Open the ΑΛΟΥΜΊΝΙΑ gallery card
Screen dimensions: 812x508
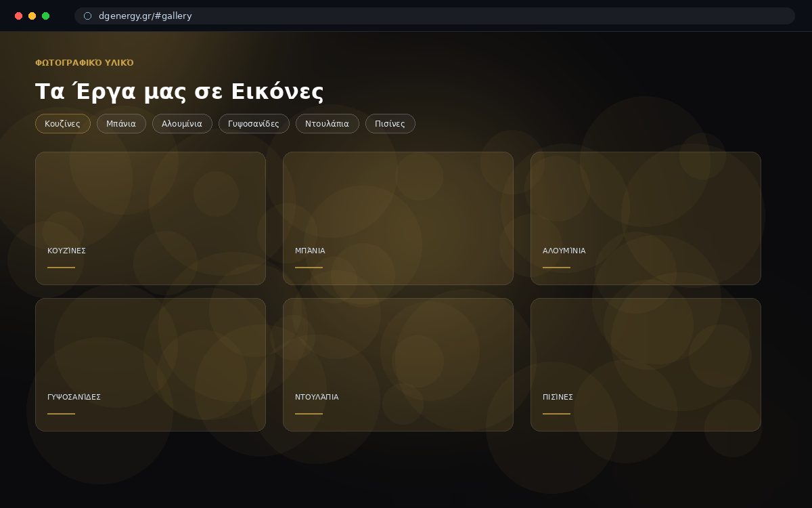pyautogui.click(x=646, y=218)
